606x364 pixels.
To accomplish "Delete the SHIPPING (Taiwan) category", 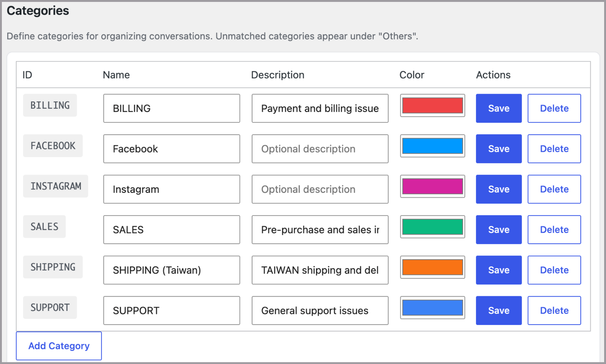I will tap(554, 270).
